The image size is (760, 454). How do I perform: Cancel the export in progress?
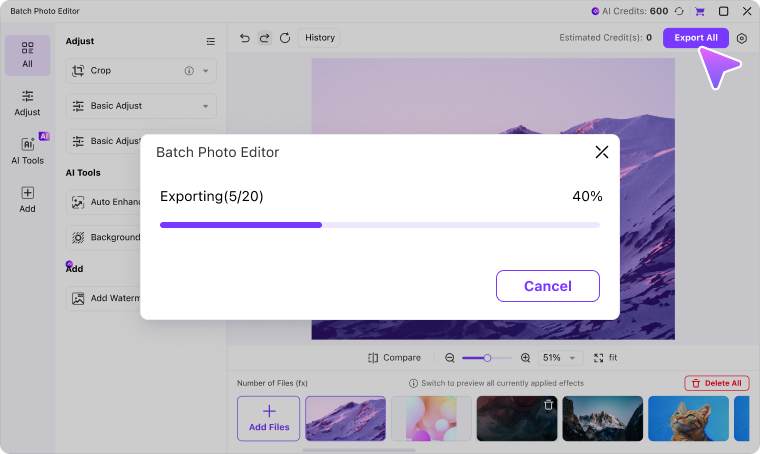(x=548, y=286)
